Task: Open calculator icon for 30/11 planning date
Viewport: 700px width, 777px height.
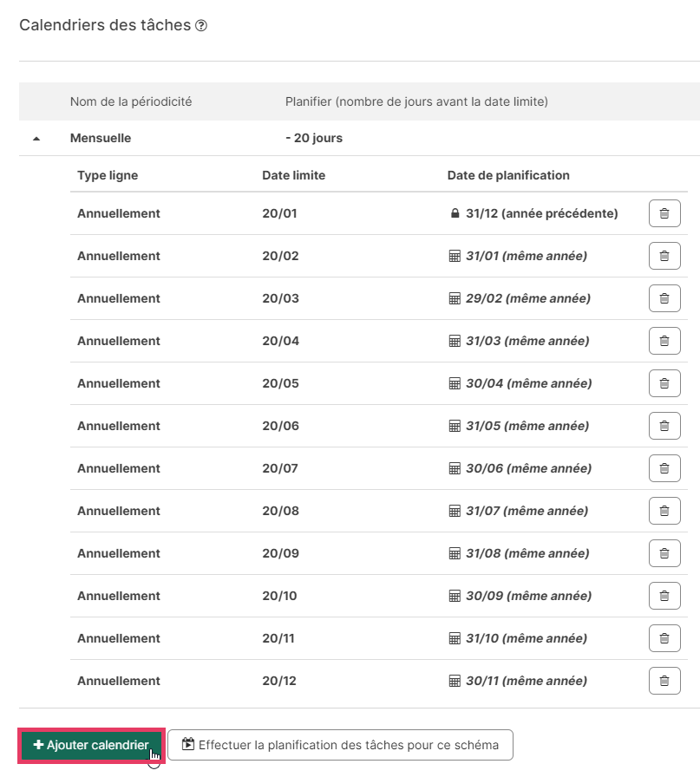Action: point(455,681)
